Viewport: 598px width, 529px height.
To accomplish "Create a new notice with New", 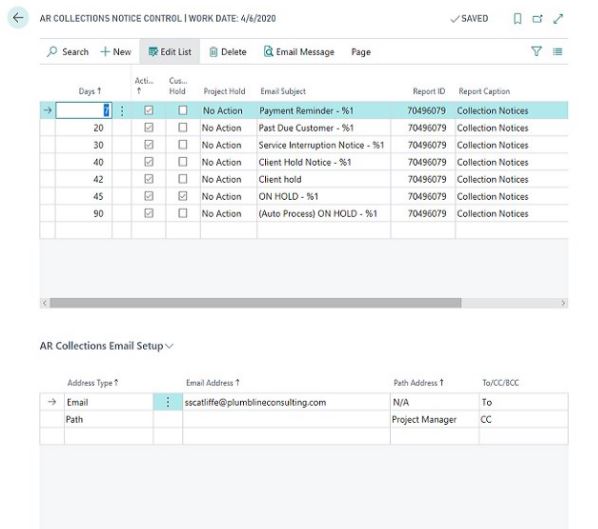I will tap(116, 51).
